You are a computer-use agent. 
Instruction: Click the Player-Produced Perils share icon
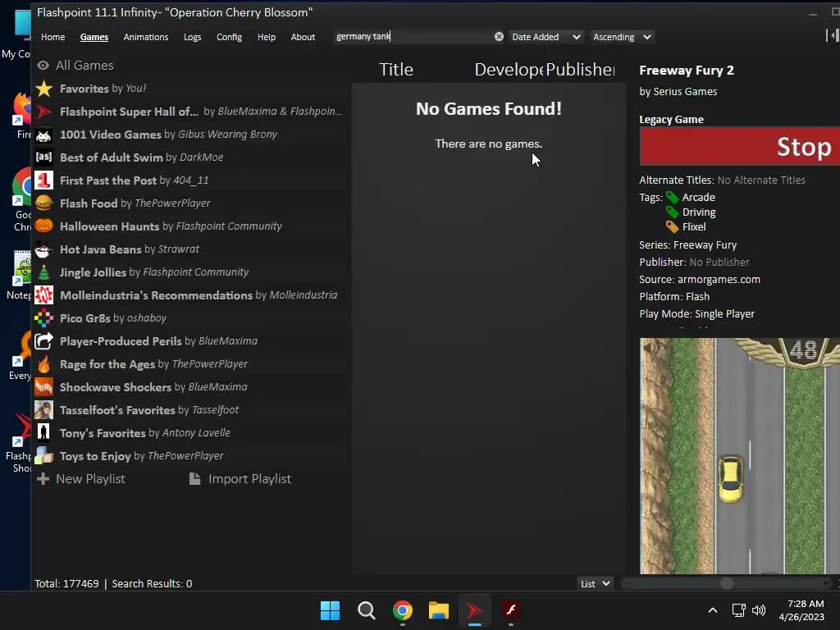point(44,341)
